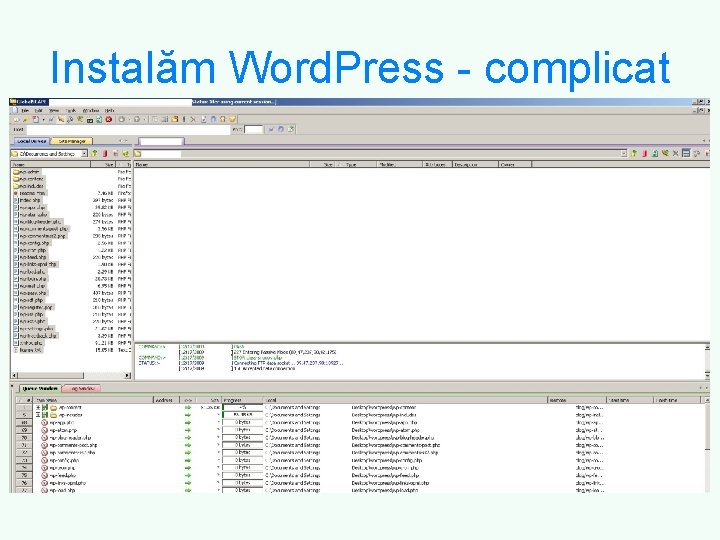Sort remote files by the Attributes column header

(437, 164)
